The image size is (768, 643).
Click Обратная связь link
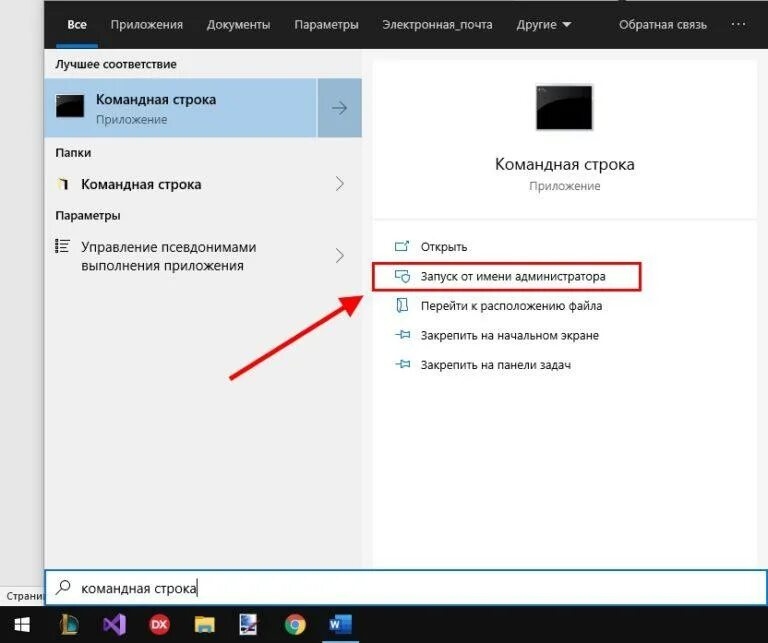coord(662,25)
